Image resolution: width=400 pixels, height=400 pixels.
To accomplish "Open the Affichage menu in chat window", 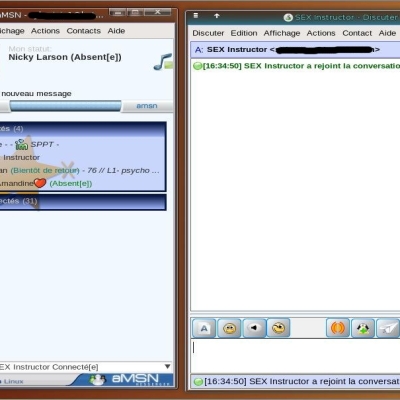I will pos(282,33).
